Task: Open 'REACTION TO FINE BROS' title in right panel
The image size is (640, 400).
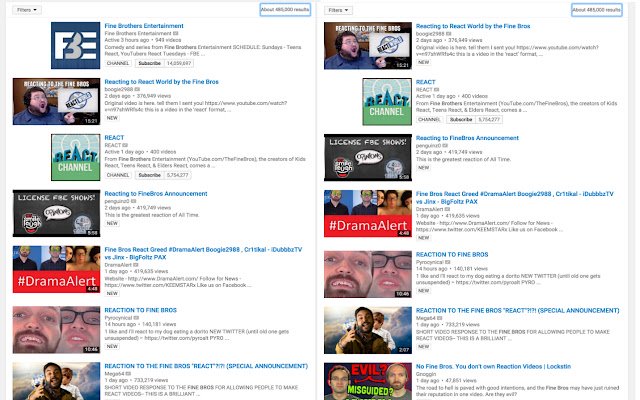Action: click(x=452, y=254)
